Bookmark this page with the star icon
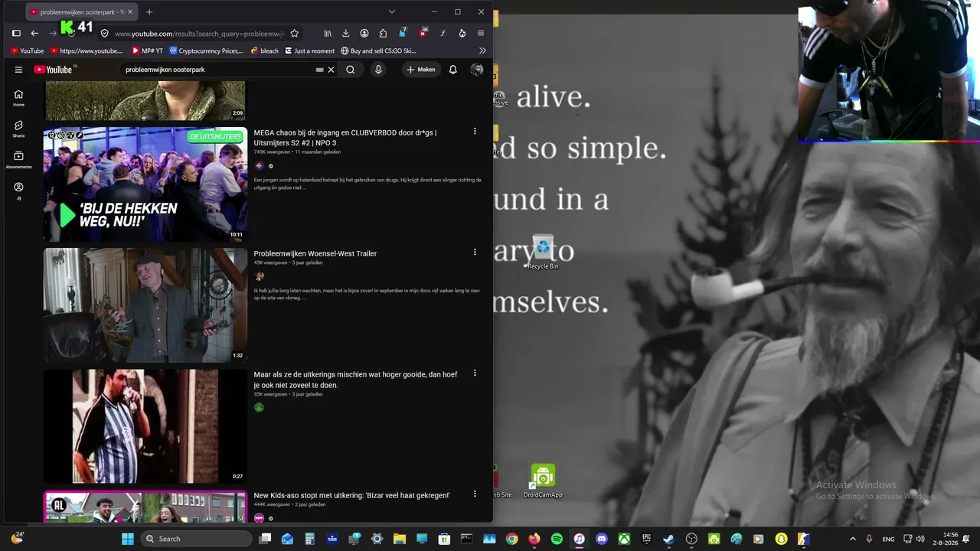The image size is (980, 551). tap(295, 34)
